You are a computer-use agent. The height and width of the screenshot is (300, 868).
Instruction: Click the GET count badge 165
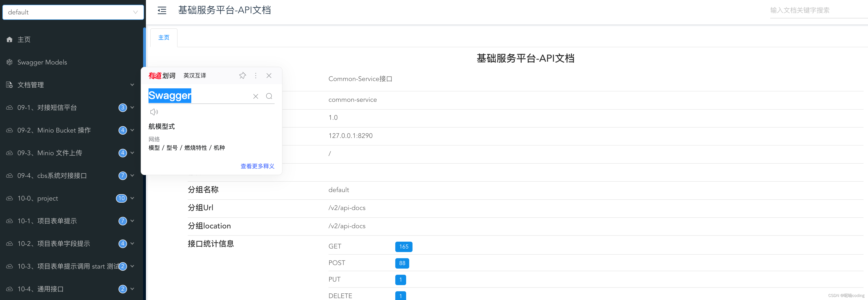tap(404, 247)
